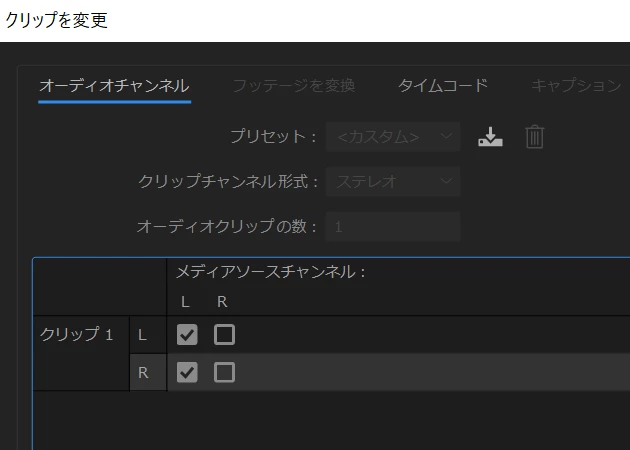This screenshot has width=630, height=450.
Task: Switch to the フッテージを変換 tab
Action: point(294,86)
